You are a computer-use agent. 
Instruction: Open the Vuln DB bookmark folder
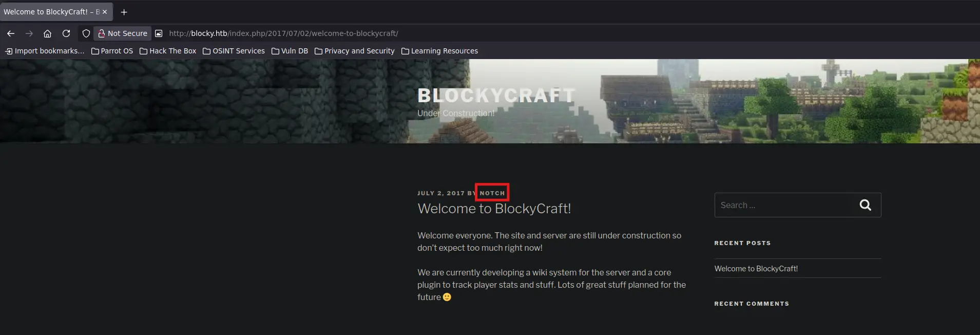[x=290, y=51]
